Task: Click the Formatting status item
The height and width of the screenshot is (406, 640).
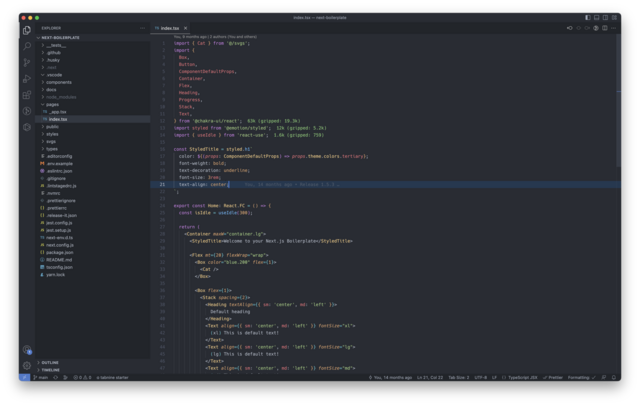Action: [x=582, y=377]
